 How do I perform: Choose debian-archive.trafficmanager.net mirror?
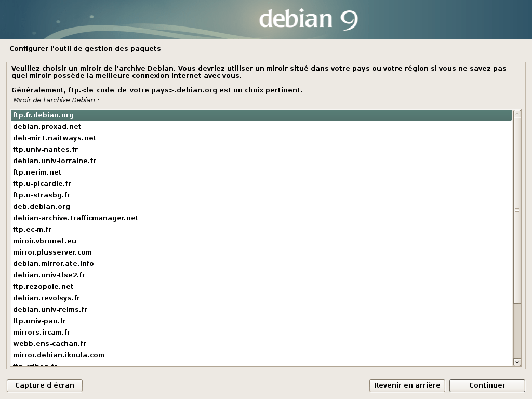coord(261,218)
